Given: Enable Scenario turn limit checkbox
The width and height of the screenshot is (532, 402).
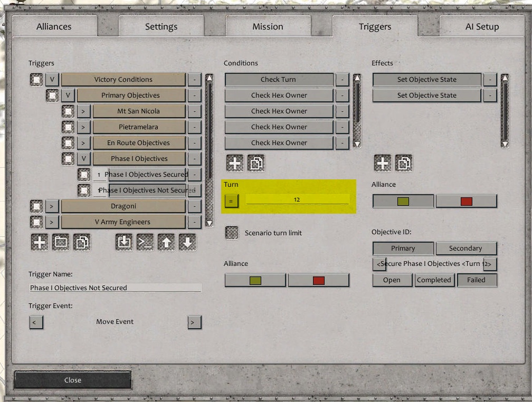Looking at the screenshot, I should point(232,233).
